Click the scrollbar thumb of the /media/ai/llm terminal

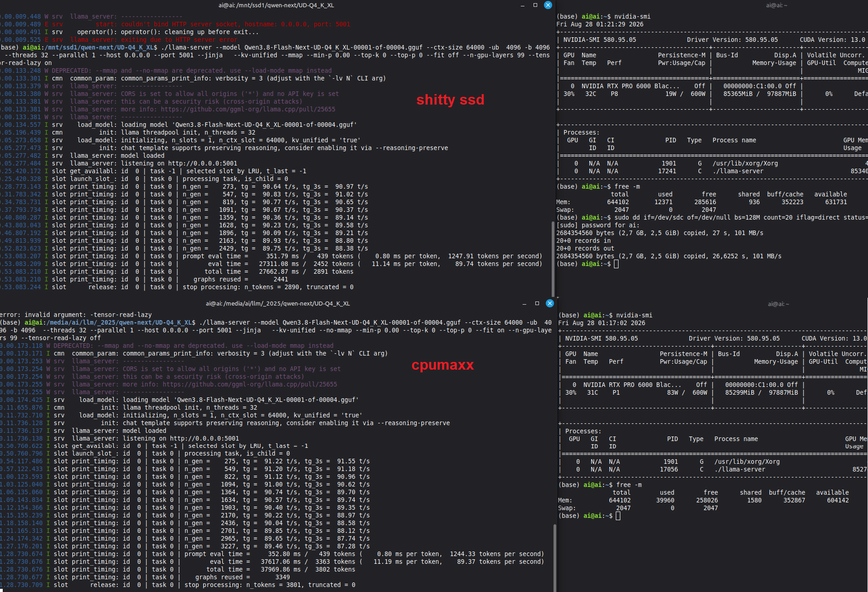[555, 557]
